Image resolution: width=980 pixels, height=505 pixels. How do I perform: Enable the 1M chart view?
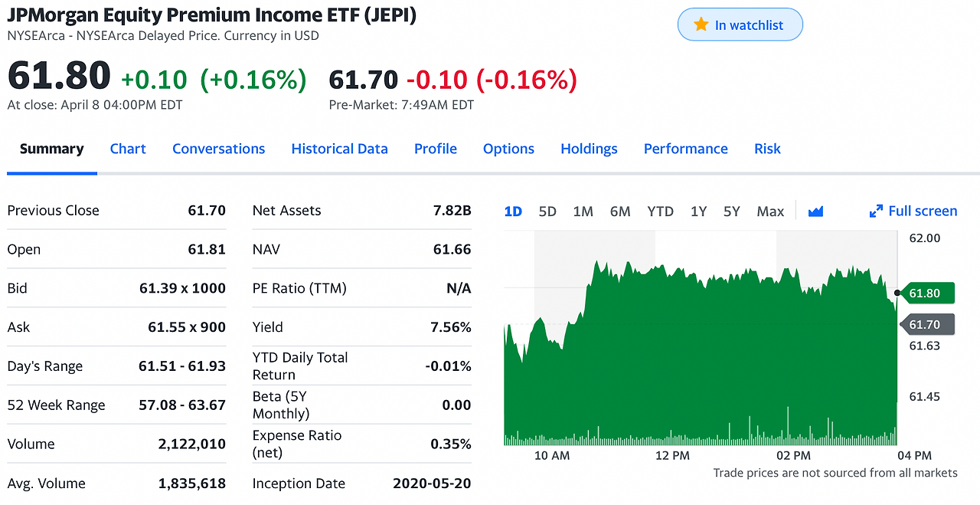pyautogui.click(x=583, y=211)
